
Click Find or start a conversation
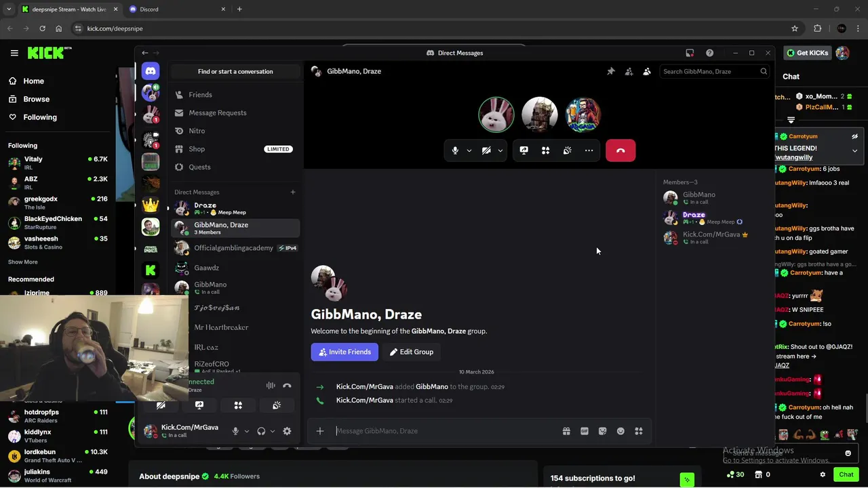(235, 71)
